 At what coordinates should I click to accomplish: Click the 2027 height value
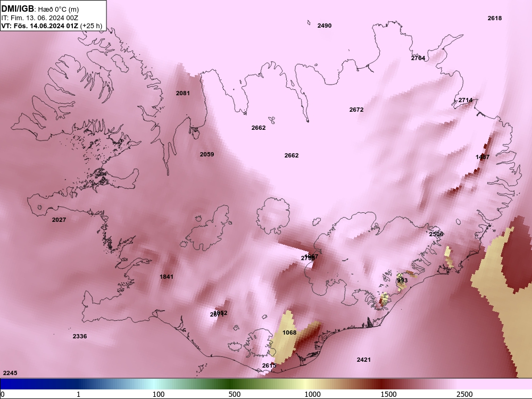click(x=59, y=220)
